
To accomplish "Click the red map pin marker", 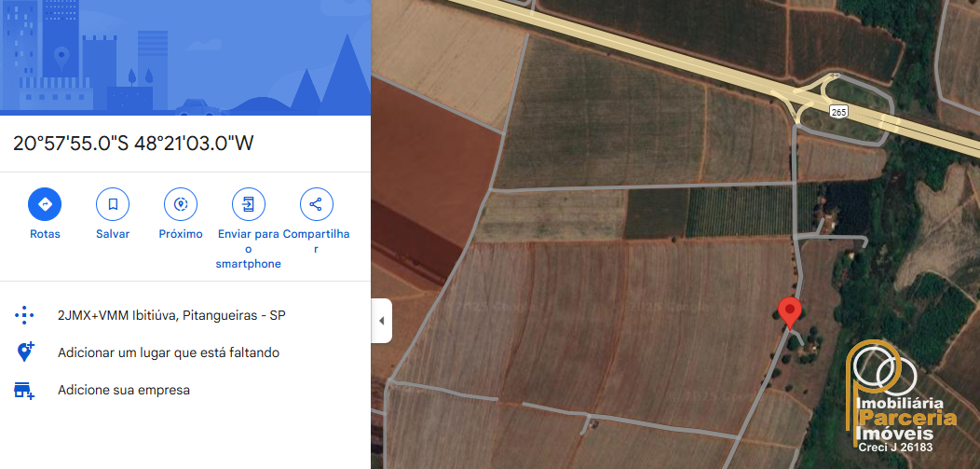I will [790, 312].
